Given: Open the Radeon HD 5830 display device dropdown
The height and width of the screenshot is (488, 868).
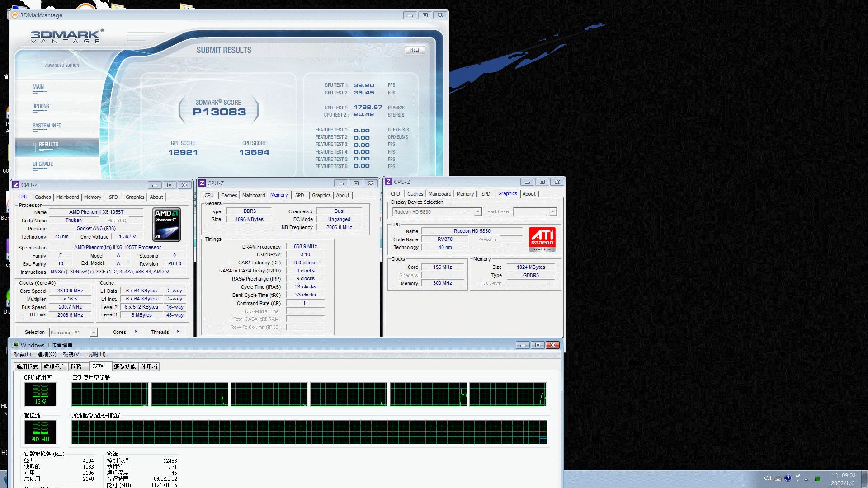Looking at the screenshot, I should pyautogui.click(x=437, y=212).
